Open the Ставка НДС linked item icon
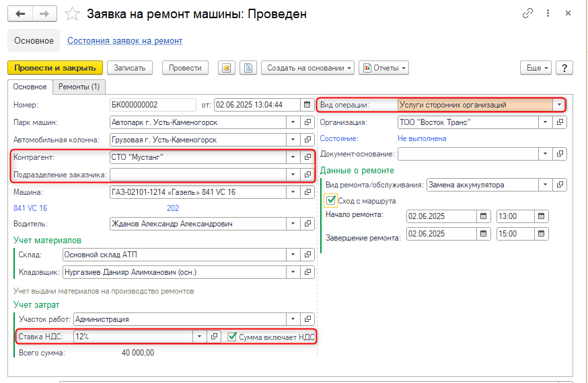 214,337
